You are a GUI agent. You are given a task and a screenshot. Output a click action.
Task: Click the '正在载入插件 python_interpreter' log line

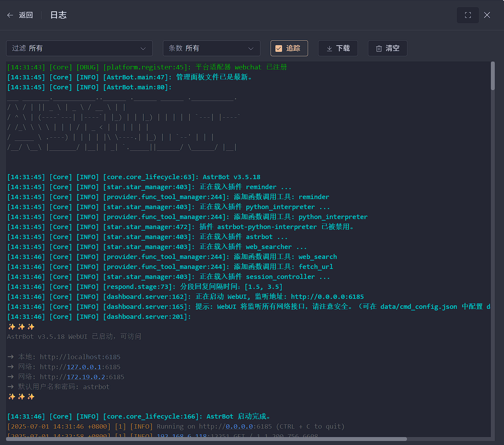point(168,207)
